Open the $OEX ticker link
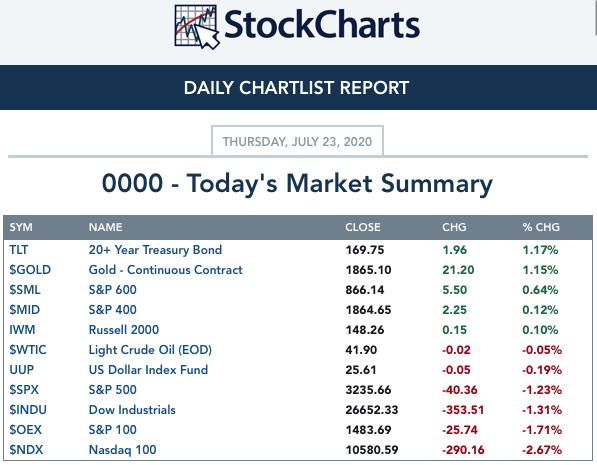 click(25, 430)
